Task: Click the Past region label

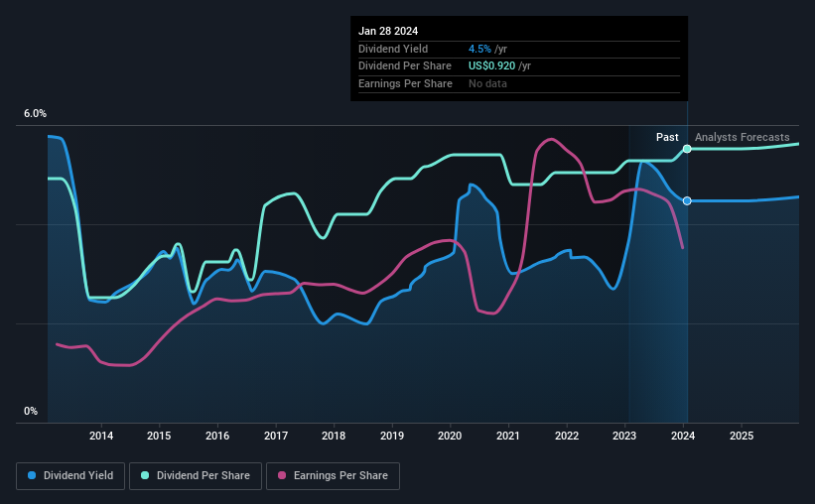Action: tap(667, 137)
